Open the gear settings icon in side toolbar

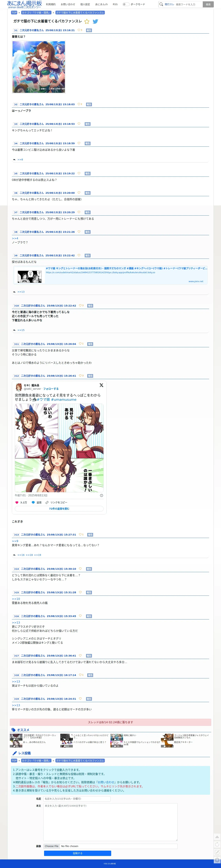click(x=217, y=860)
